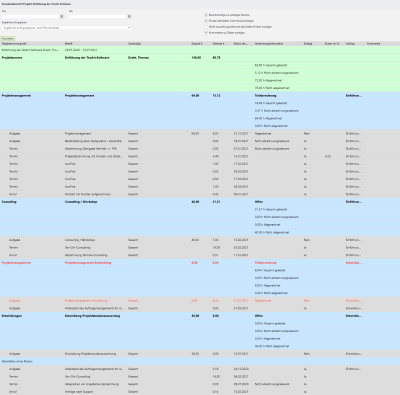Select the 'Aktivitäten ohne Rollen' section row
400x395 pixels.
[200, 361]
